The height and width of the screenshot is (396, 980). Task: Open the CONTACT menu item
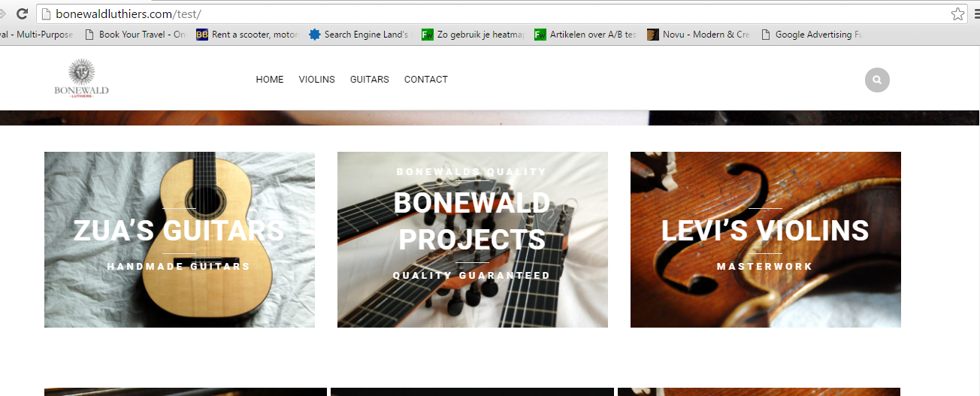tap(426, 80)
